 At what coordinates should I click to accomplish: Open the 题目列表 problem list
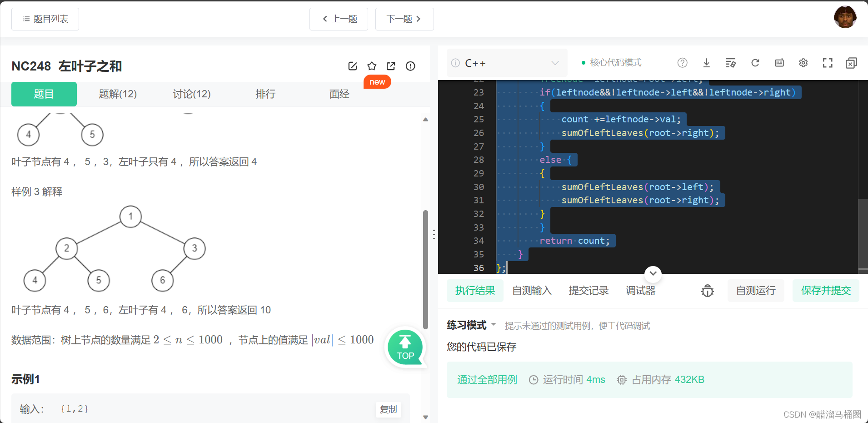coord(45,19)
